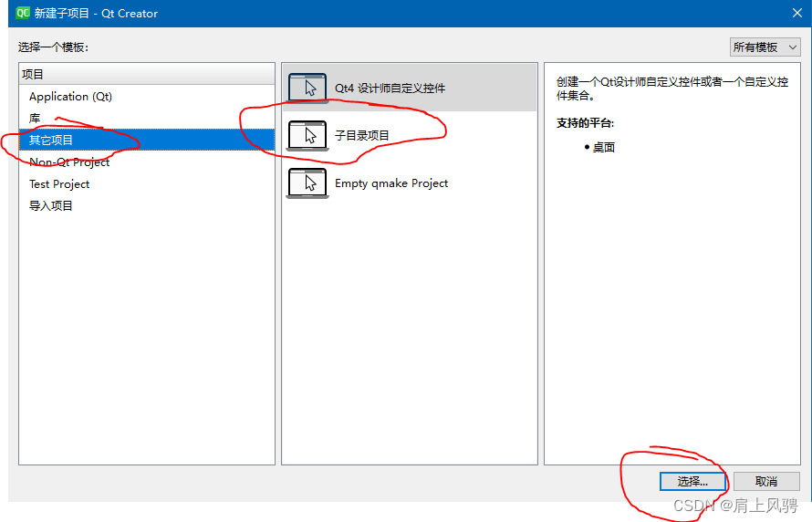Choose the Empty qmake Project label
Viewport: 812px width, 522px height.
[x=391, y=183]
